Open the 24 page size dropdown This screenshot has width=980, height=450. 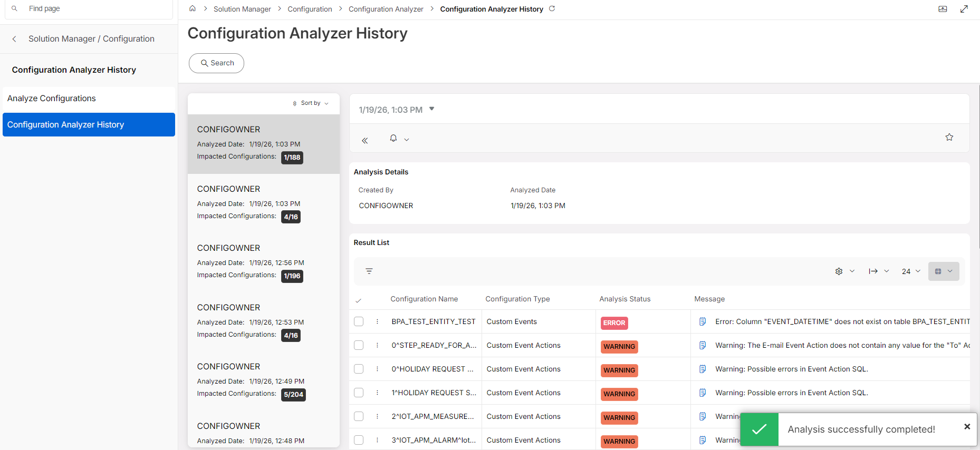(x=911, y=271)
